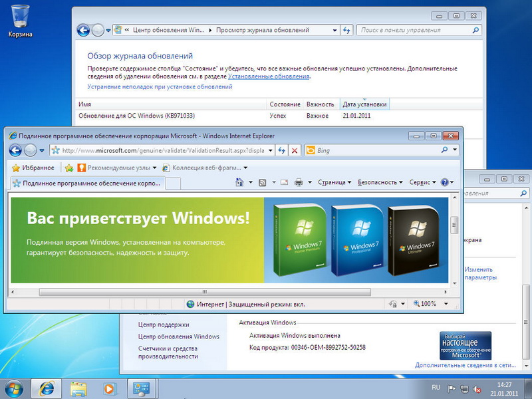Viewport: 532px width, 399px height.
Task: Click the protected mode security icon in status bar
Action: 393,304
